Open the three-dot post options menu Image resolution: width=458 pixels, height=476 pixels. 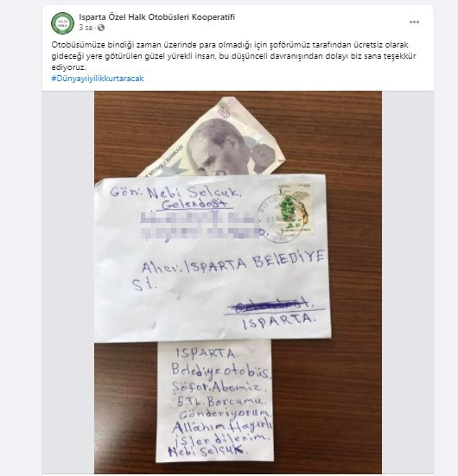click(414, 22)
